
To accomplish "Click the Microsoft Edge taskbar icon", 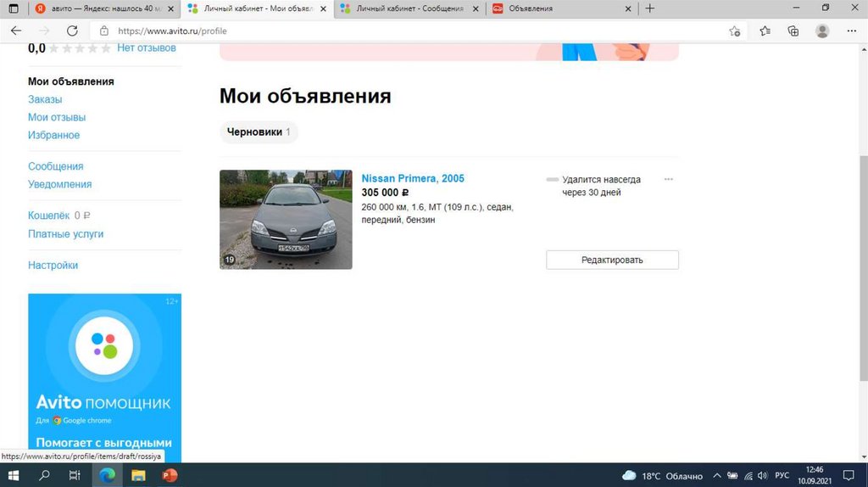I will 107,475.
